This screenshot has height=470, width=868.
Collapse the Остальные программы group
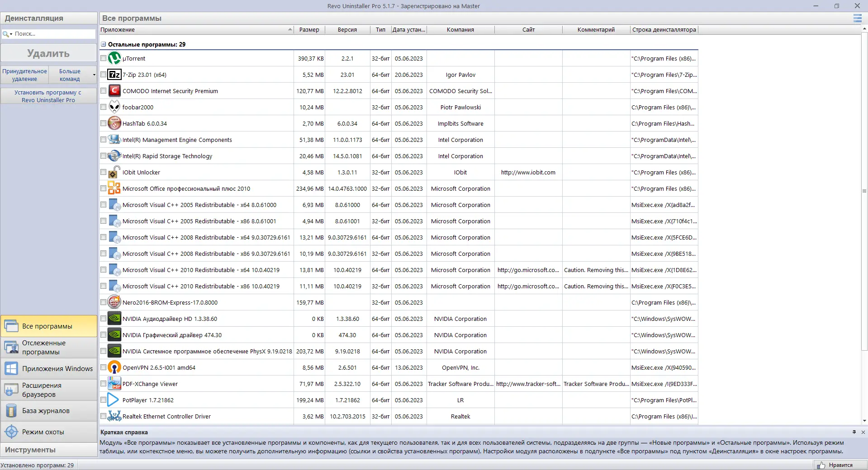[103, 44]
